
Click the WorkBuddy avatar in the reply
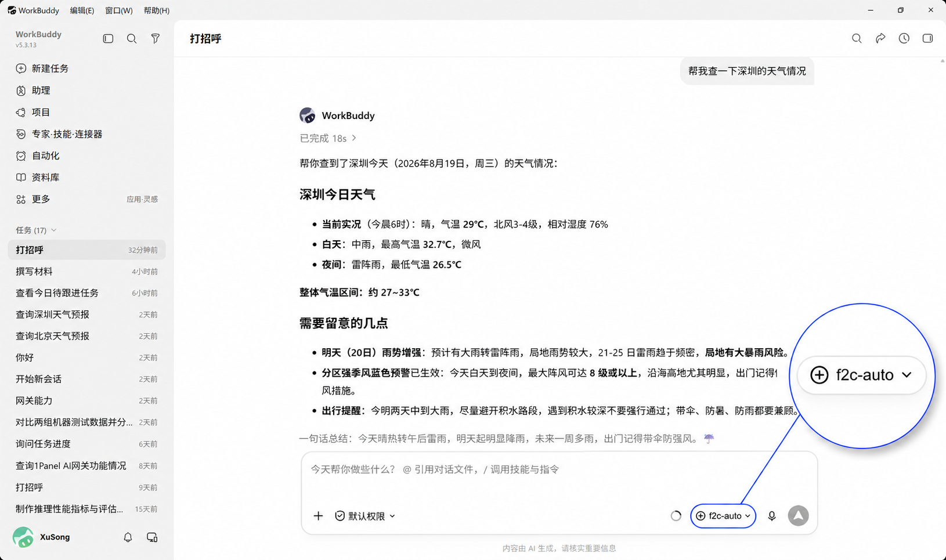tap(308, 115)
